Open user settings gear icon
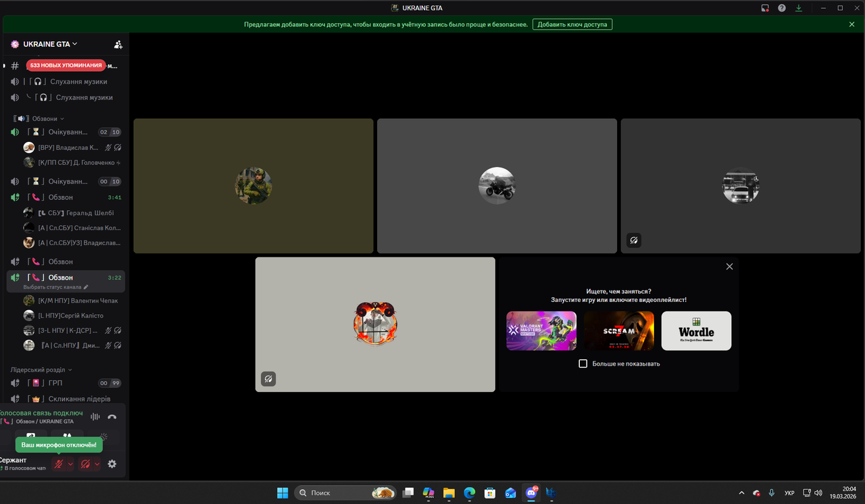Viewport: 865px width, 504px height. point(112,464)
